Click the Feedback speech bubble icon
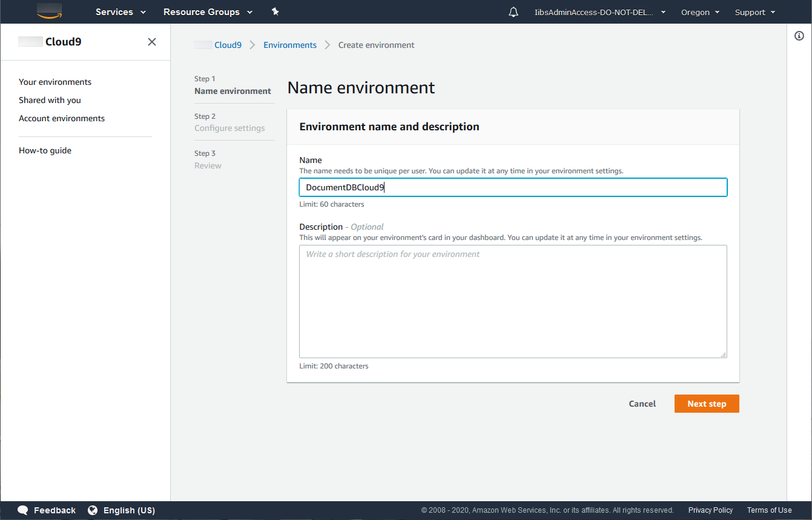This screenshot has width=812, height=520. [23, 510]
